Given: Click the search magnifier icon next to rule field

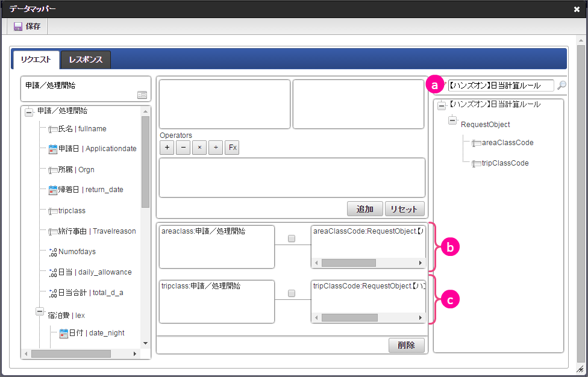Looking at the screenshot, I should [561, 86].
